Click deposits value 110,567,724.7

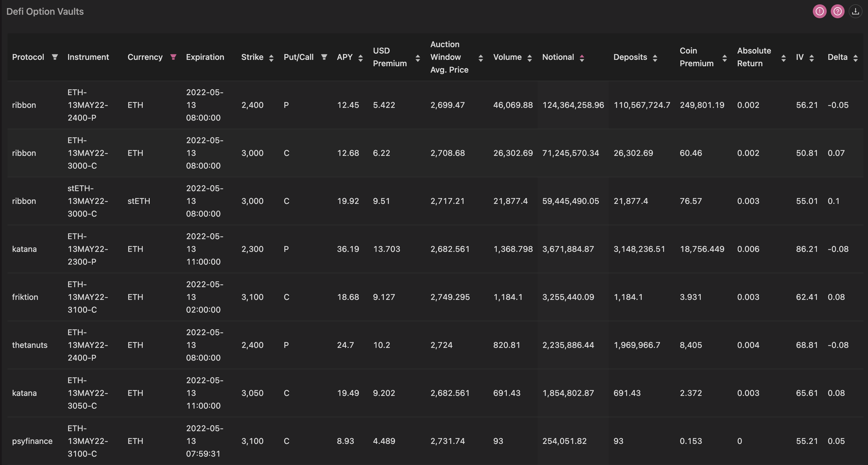tap(642, 105)
